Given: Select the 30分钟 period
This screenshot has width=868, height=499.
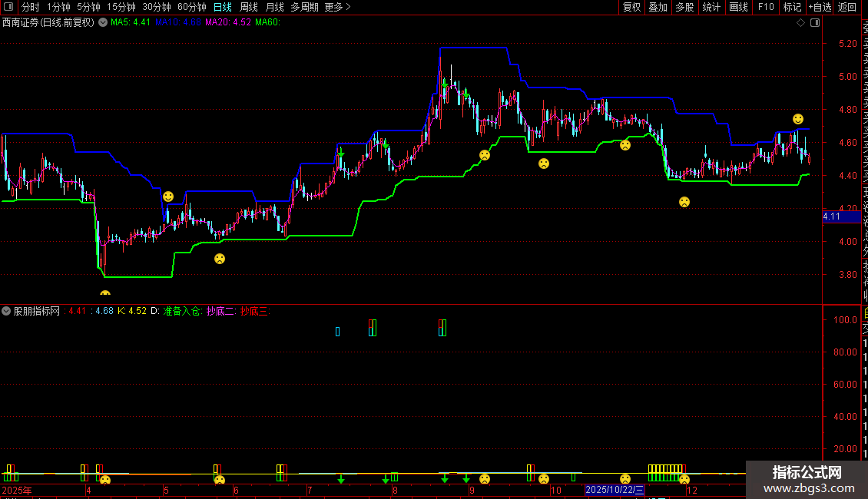Looking at the screenshot, I should [x=157, y=7].
